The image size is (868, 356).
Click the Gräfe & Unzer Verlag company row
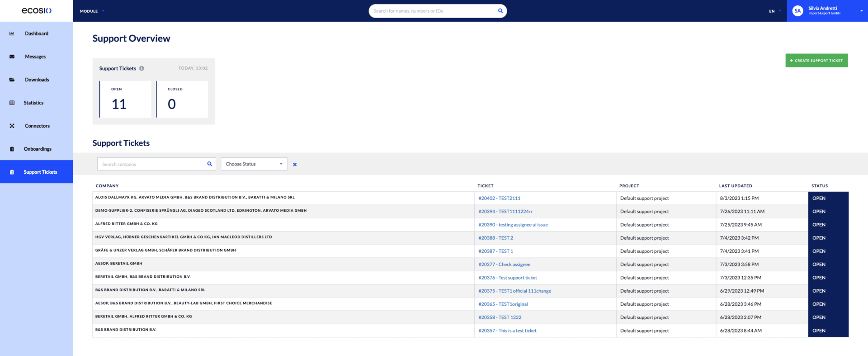tap(283, 251)
